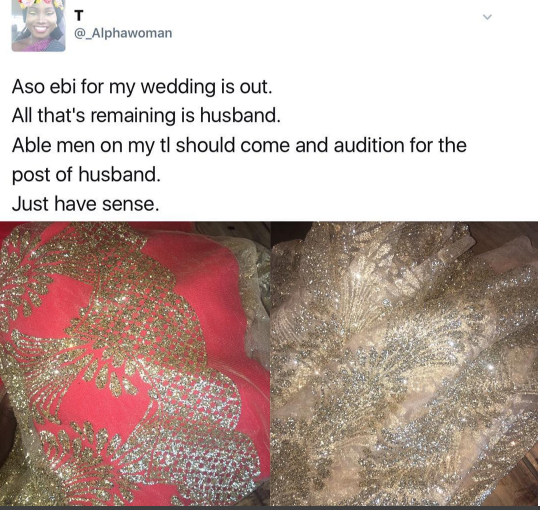Open the champagne sequined fabric photo

click(x=404, y=364)
